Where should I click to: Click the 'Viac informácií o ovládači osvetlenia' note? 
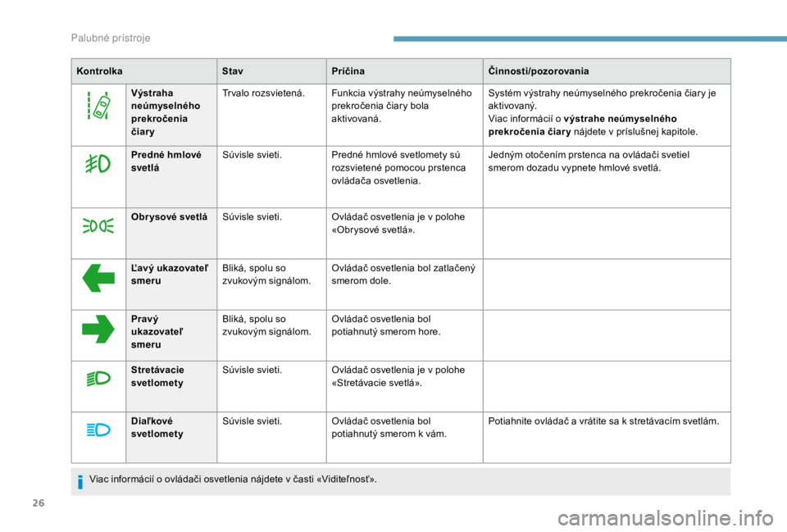(233, 479)
